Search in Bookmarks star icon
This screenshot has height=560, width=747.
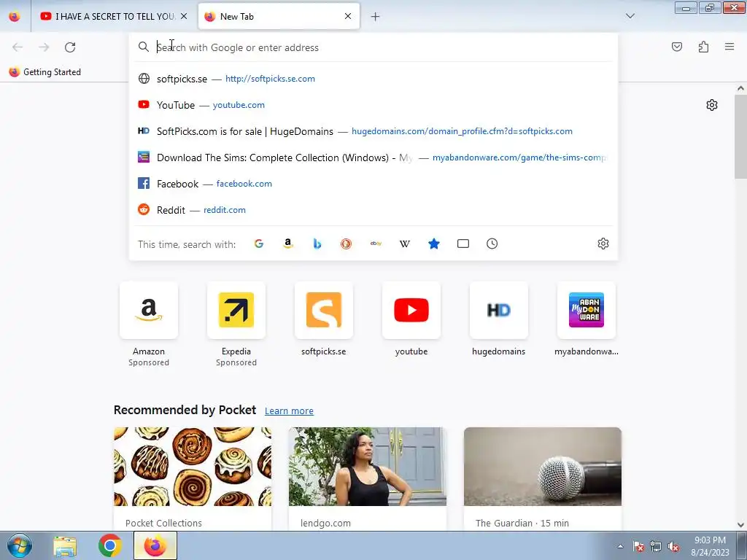[x=434, y=244]
